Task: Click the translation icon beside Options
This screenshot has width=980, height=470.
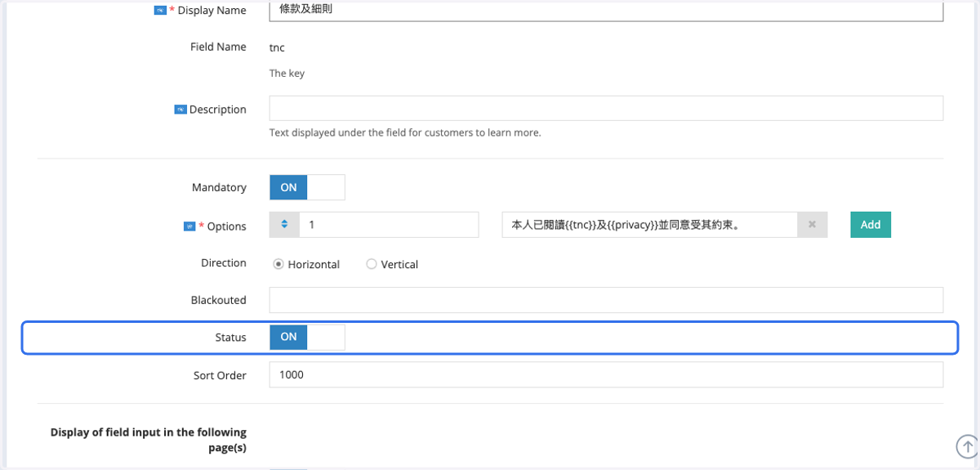Action: pyautogui.click(x=189, y=226)
